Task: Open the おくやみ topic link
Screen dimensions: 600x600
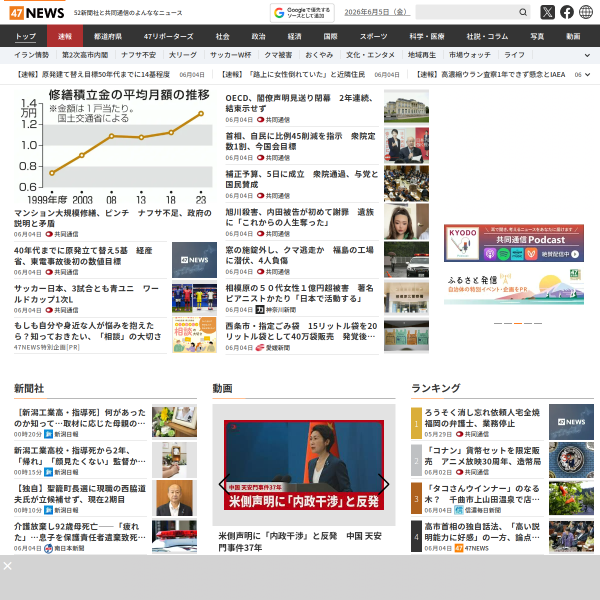Action: coord(319,55)
